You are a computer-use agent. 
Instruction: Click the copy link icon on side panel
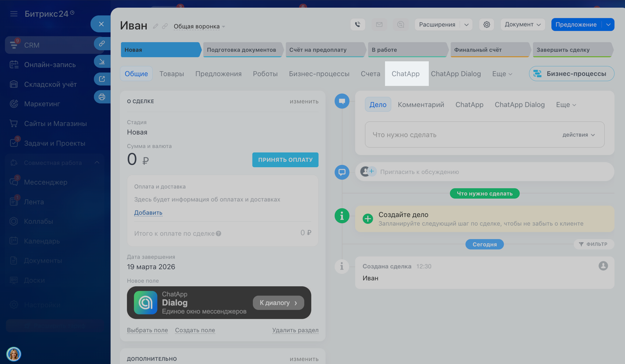coord(102,44)
